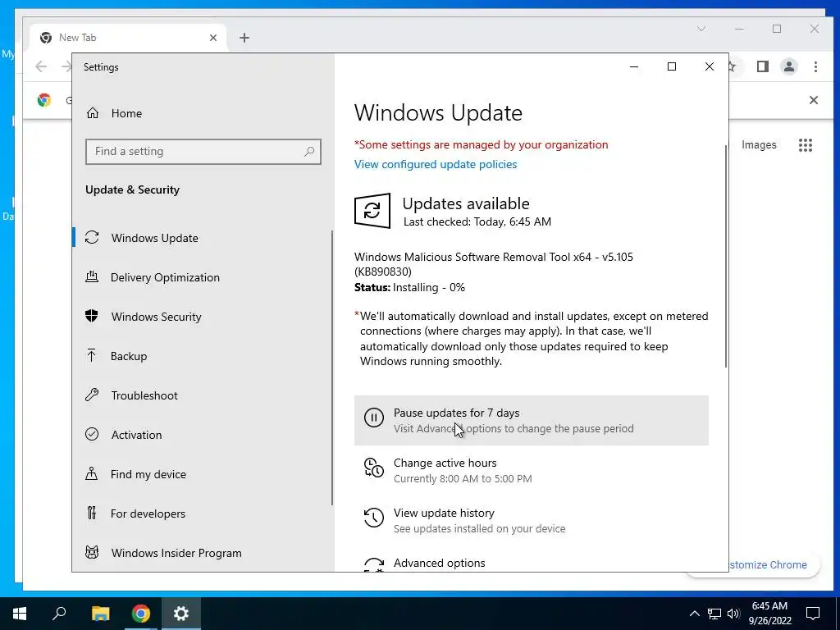Toggle Chrome side panel icon
The width and height of the screenshot is (840, 630).
pyautogui.click(x=762, y=66)
